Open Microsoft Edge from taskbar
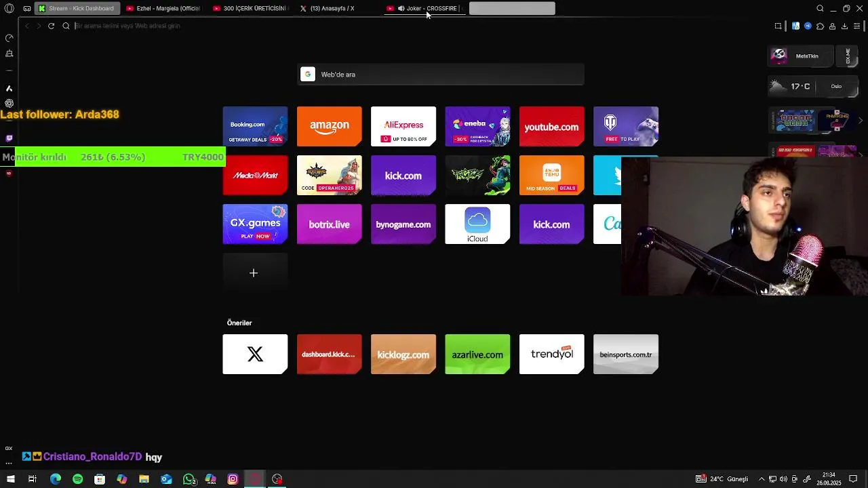This screenshot has width=868, height=488. click(x=56, y=479)
